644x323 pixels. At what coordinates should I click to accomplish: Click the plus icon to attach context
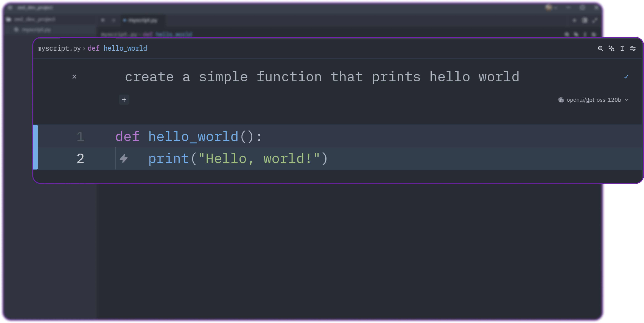(x=124, y=100)
